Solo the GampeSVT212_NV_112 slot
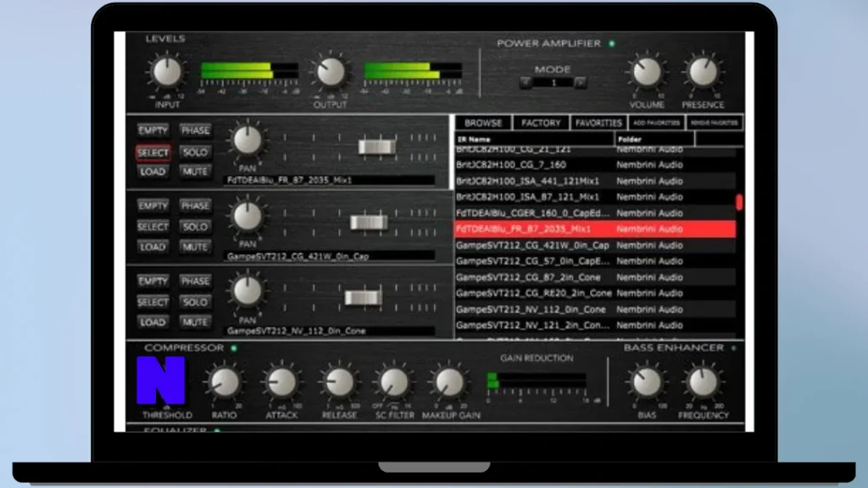This screenshot has height=488, width=868. tap(196, 302)
